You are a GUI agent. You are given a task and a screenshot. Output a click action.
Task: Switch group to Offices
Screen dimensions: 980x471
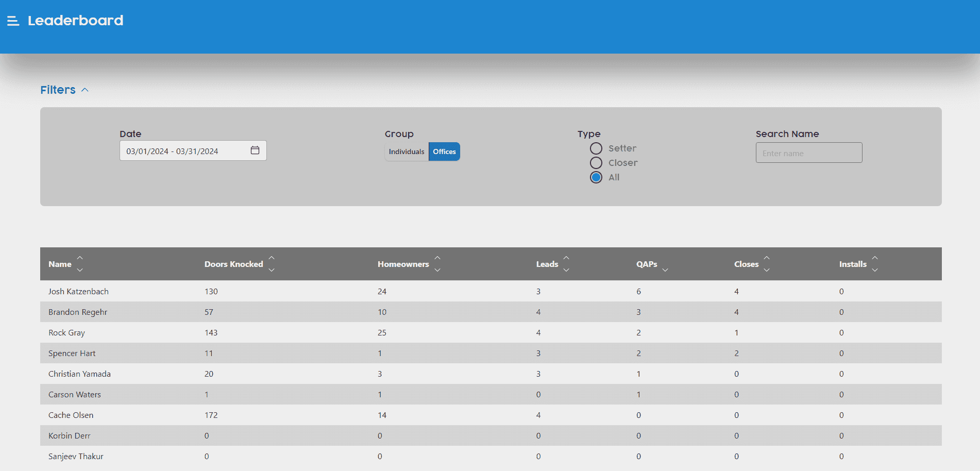coord(444,152)
